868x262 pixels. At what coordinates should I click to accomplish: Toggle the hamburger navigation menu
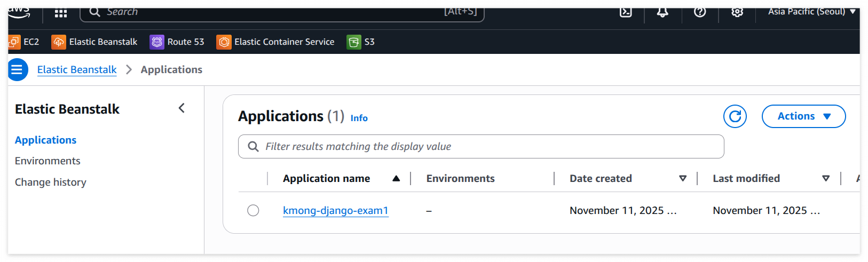point(18,69)
